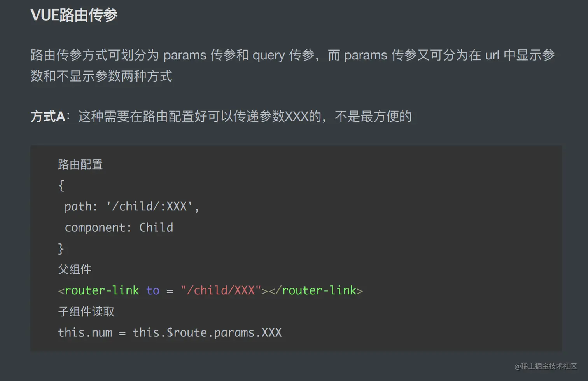
Task: Click the word "url" in the intro paragraph
Action: click(492, 55)
